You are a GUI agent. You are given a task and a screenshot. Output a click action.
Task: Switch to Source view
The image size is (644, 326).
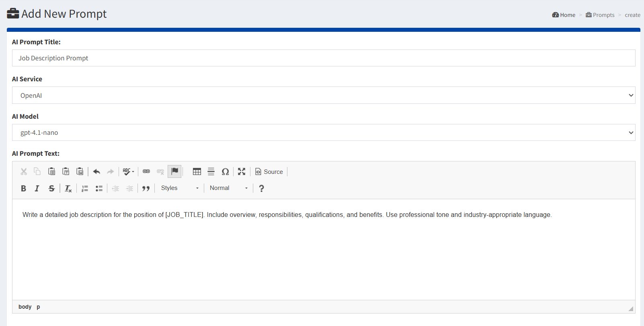tap(269, 172)
